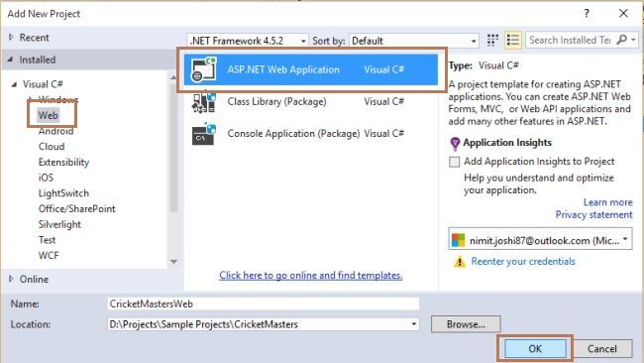Select Web under Visual C#

pos(49,115)
